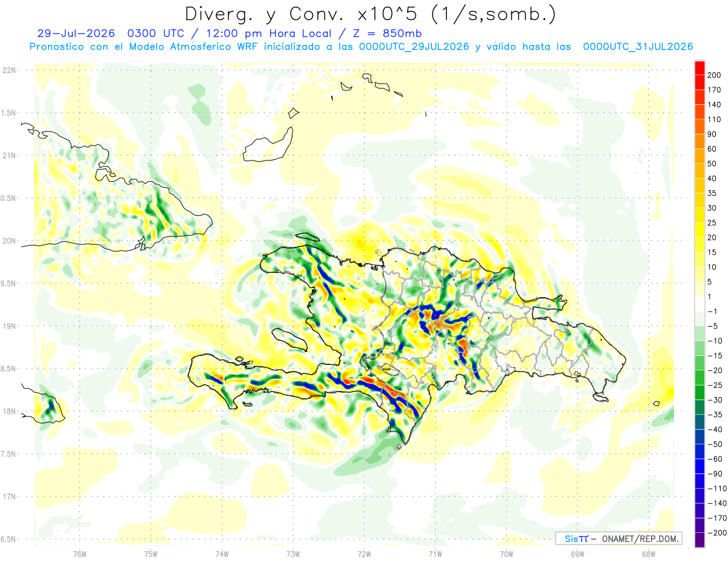The height and width of the screenshot is (562, 728).
Task: Click the '0.5N' latitude label
Action: (9, 198)
